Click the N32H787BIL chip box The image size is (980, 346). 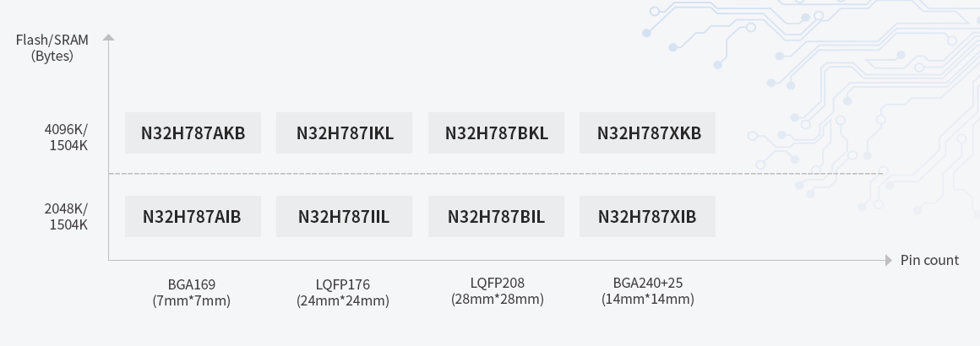click(496, 217)
